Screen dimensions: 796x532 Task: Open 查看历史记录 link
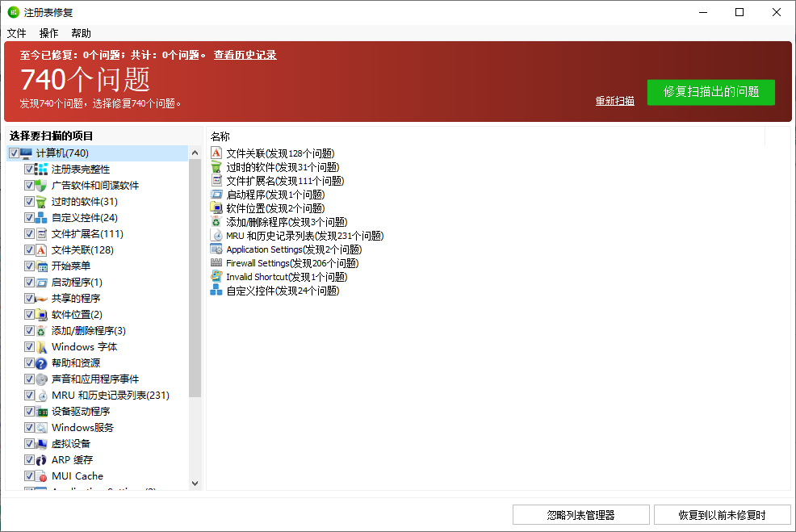pyautogui.click(x=244, y=55)
